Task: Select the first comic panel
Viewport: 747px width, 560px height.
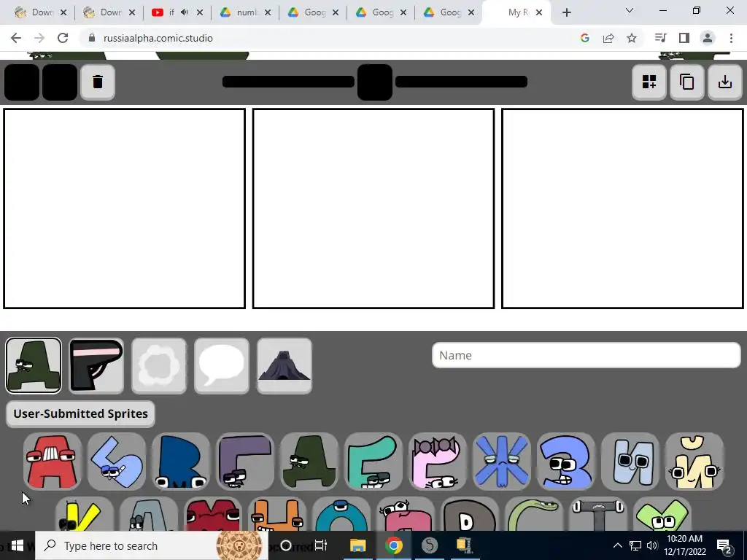Action: point(124,209)
